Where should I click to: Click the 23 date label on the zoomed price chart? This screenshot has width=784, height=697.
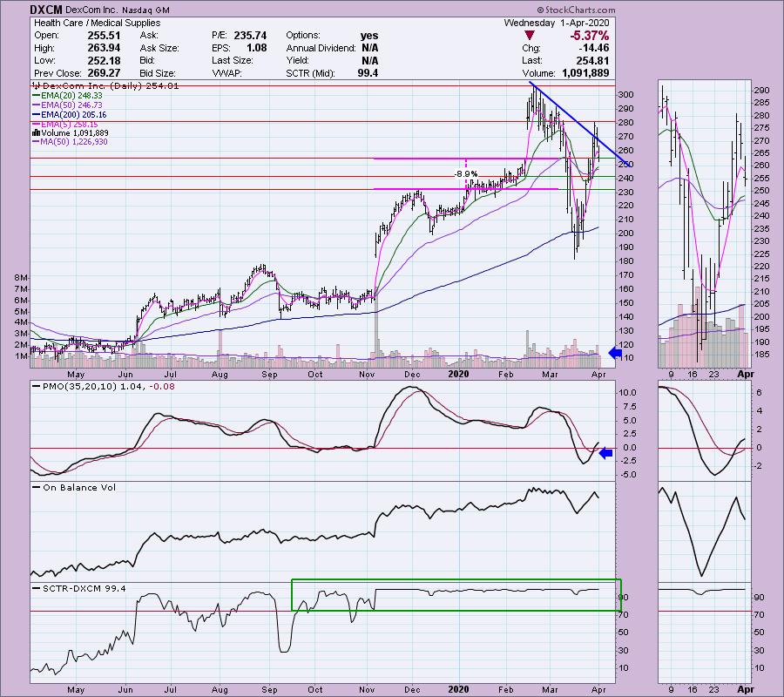coord(713,375)
